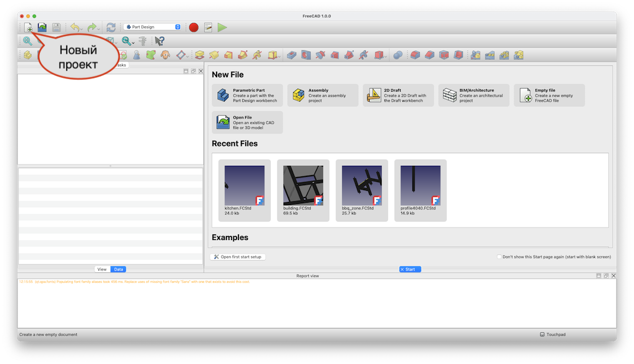
Task: Switch to the View property tab
Action: click(x=102, y=269)
